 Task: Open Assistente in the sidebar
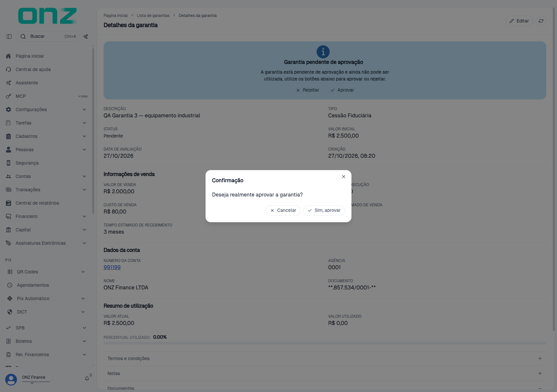[47, 83]
